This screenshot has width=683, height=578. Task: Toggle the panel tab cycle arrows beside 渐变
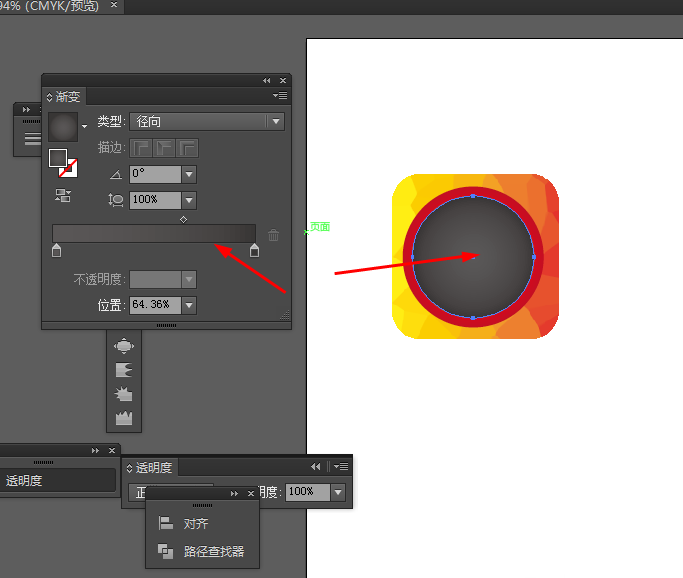tap(49, 97)
